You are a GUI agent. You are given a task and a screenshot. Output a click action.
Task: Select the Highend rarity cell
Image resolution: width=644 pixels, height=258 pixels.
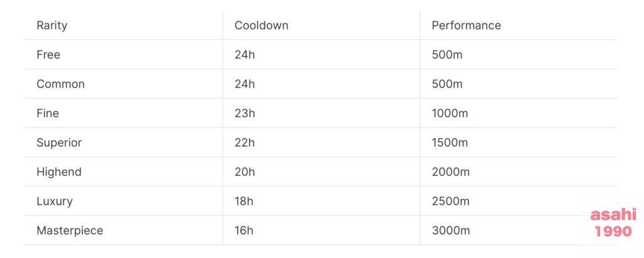[x=58, y=172]
